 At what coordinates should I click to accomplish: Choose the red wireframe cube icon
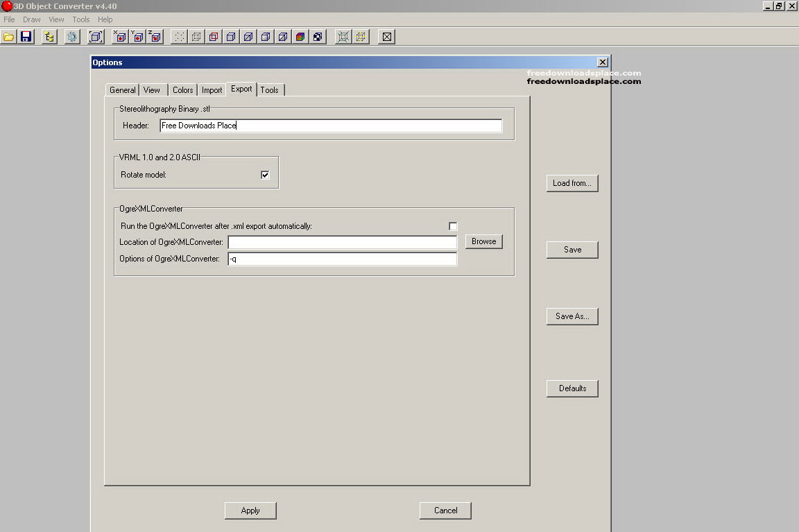pos(214,37)
